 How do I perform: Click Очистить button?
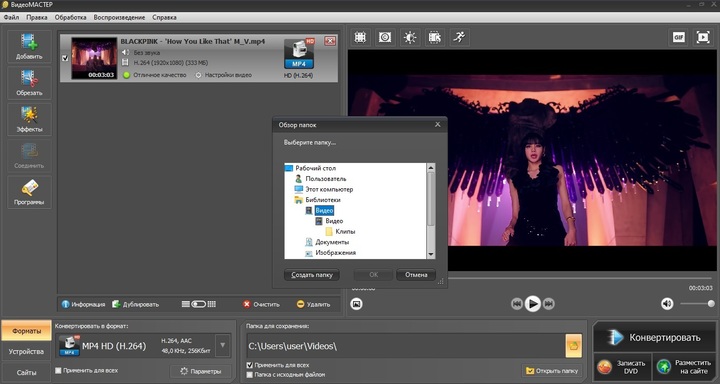tap(261, 304)
